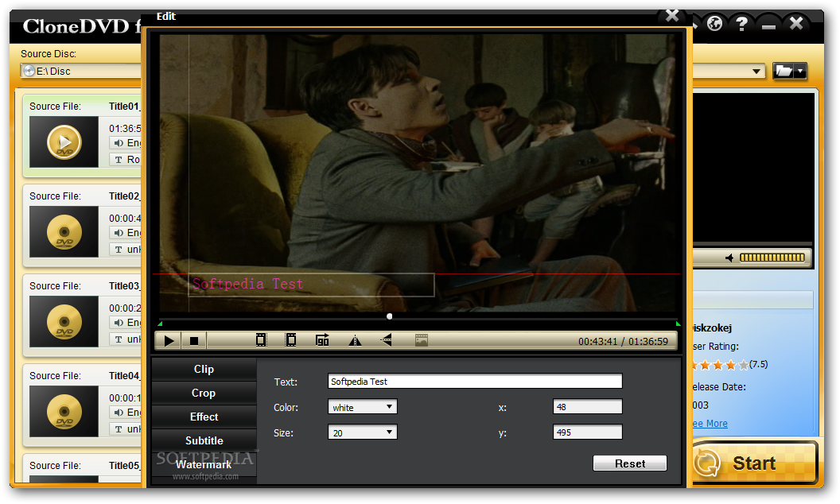
Task: Click the Title01 subtitle T icon
Action: [119, 160]
